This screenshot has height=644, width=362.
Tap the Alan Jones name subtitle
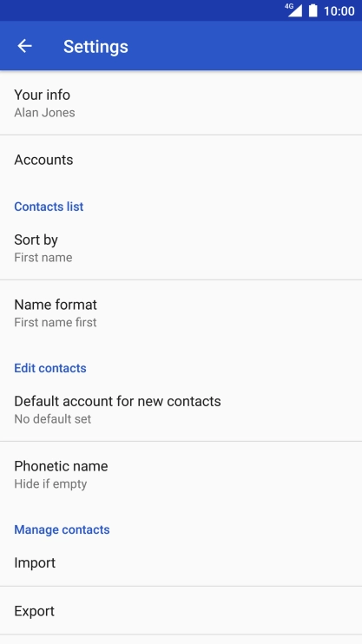tap(44, 113)
